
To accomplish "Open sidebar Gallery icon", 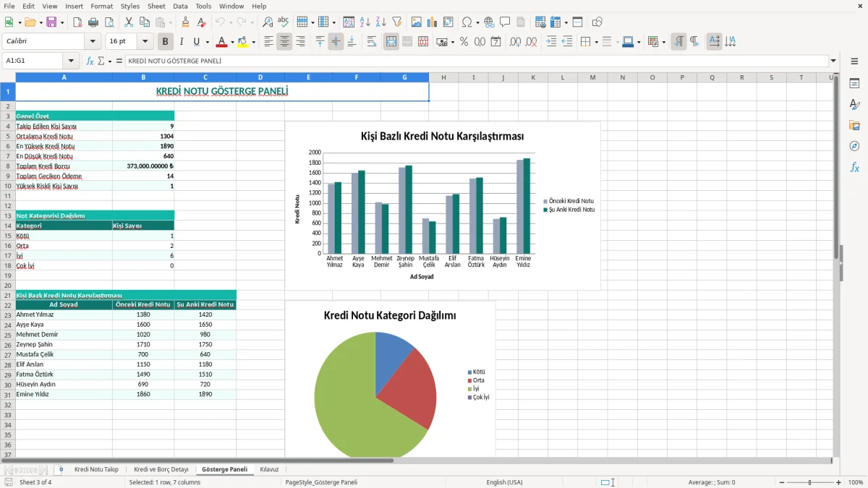I will pos(854,126).
